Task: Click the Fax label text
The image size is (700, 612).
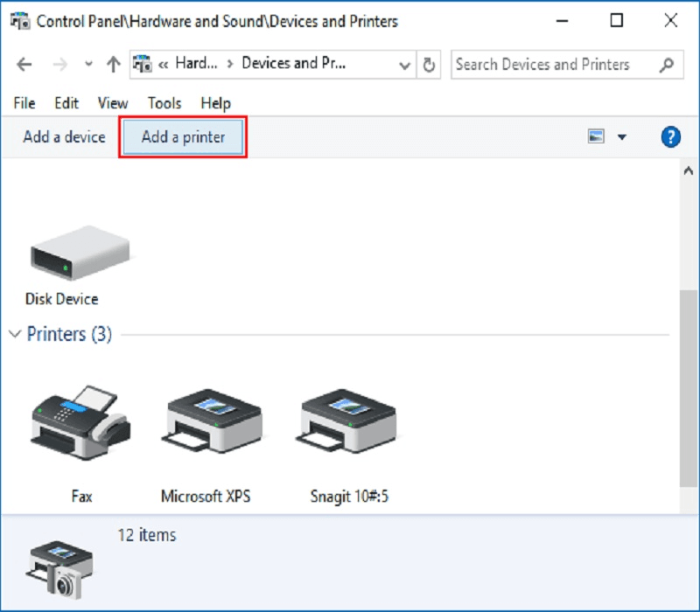Action: pyautogui.click(x=81, y=496)
